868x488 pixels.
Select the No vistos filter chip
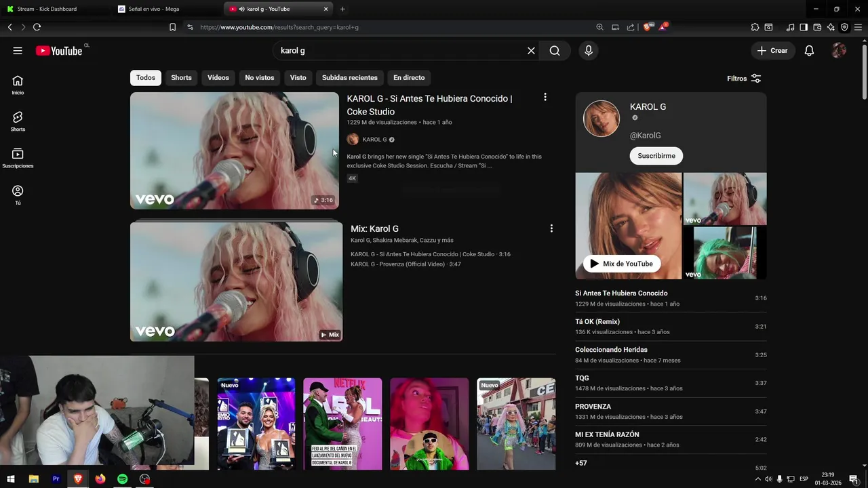pos(260,78)
